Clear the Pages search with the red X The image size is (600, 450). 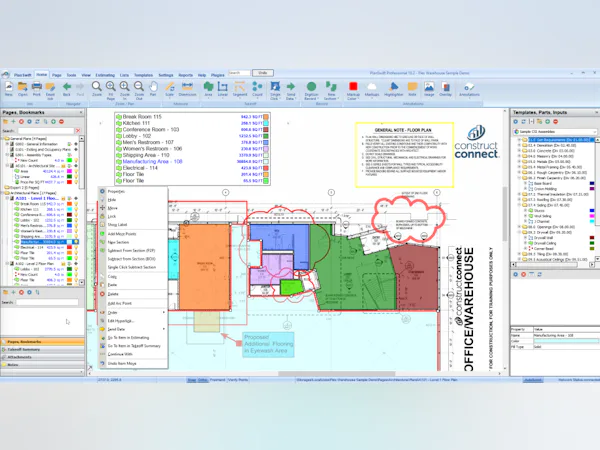(x=78, y=130)
